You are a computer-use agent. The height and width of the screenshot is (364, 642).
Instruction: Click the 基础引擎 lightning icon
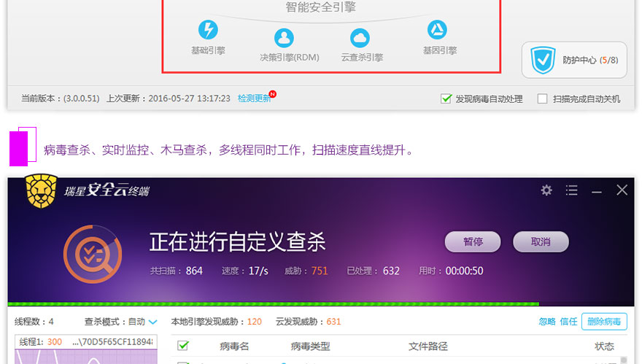pos(208,30)
